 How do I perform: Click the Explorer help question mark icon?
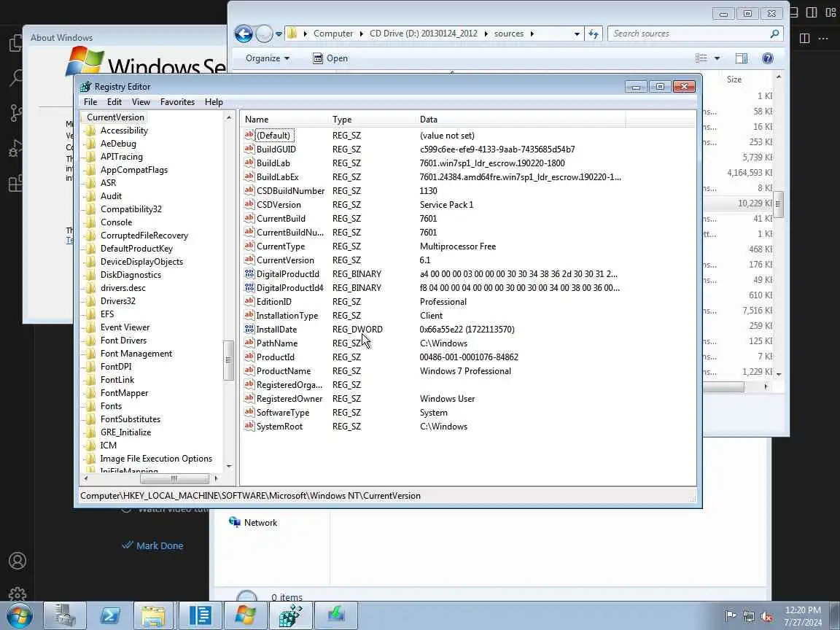[x=767, y=58]
